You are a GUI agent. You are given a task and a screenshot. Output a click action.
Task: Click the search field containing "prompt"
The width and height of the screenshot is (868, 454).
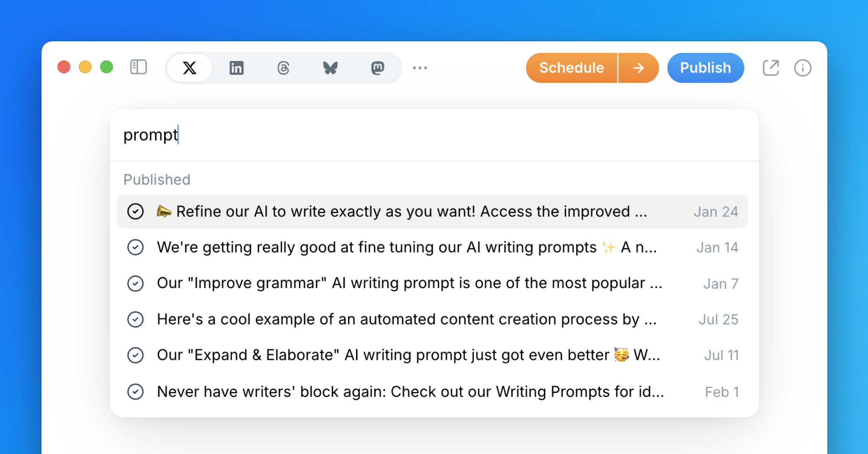click(x=434, y=135)
